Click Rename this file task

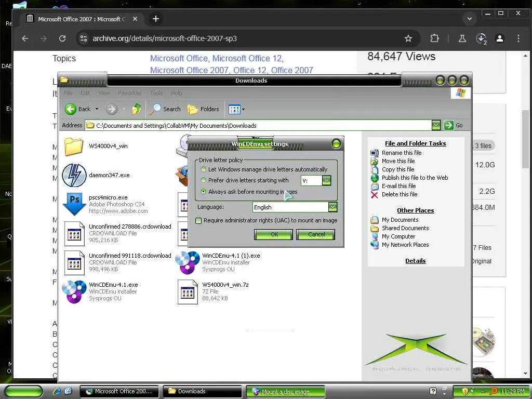point(402,153)
